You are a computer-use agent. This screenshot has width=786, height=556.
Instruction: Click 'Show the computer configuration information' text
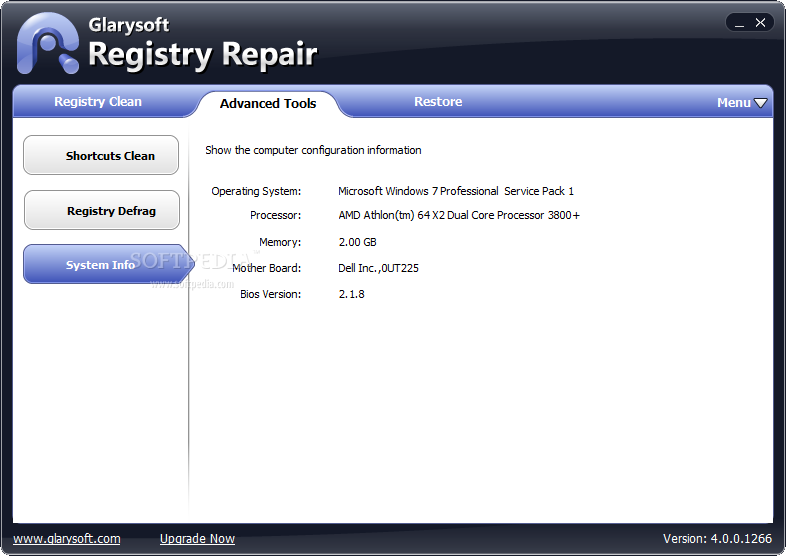313,150
